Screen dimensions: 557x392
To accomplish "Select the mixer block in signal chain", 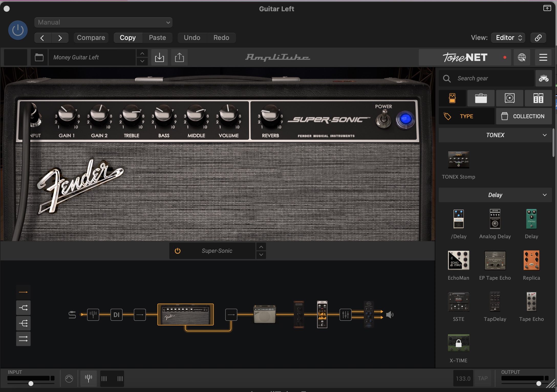I will click(x=345, y=315).
